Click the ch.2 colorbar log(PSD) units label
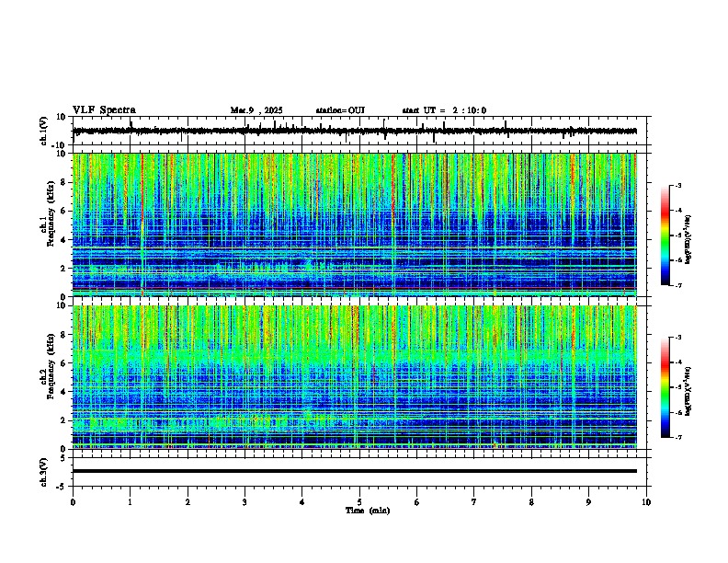This screenshot has width=728, height=563. coord(688,391)
